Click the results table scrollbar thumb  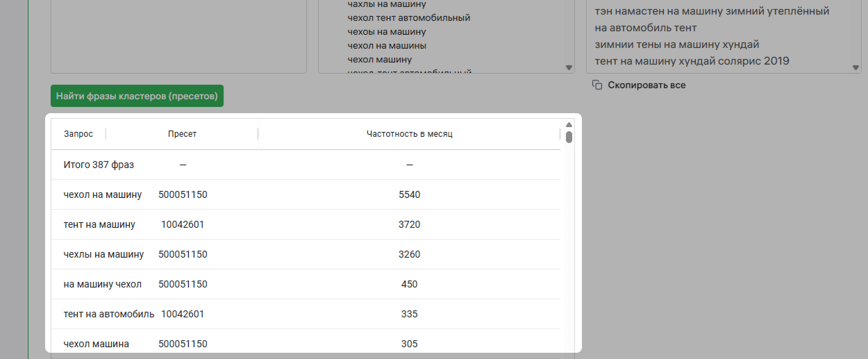(569, 137)
